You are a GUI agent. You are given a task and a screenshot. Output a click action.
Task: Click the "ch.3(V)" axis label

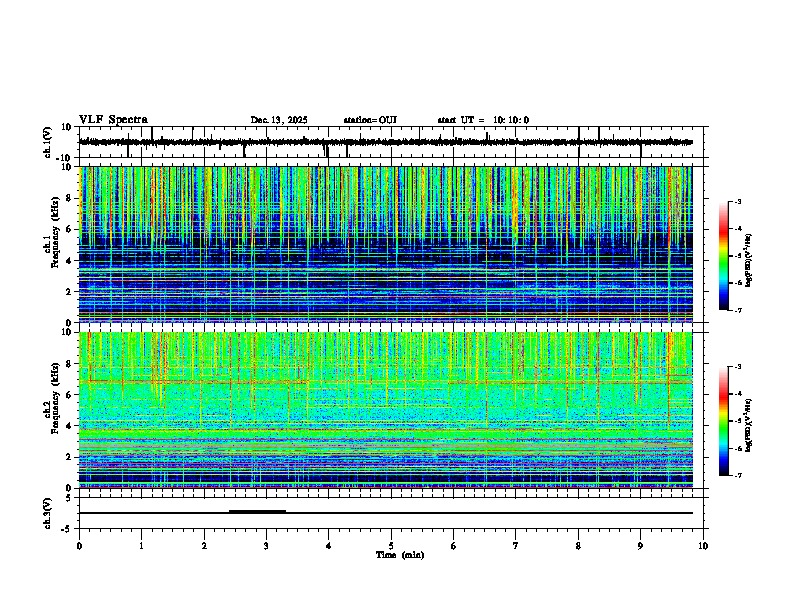click(x=48, y=513)
